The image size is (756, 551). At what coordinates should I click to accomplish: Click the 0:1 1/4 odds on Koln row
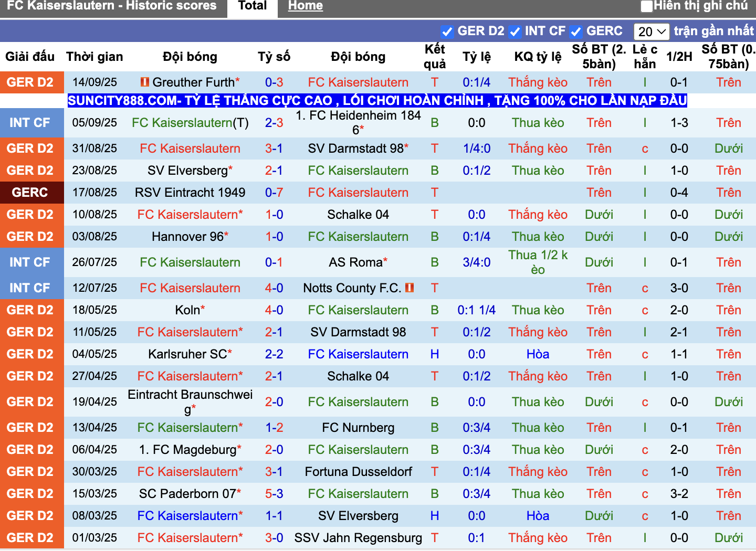477,310
